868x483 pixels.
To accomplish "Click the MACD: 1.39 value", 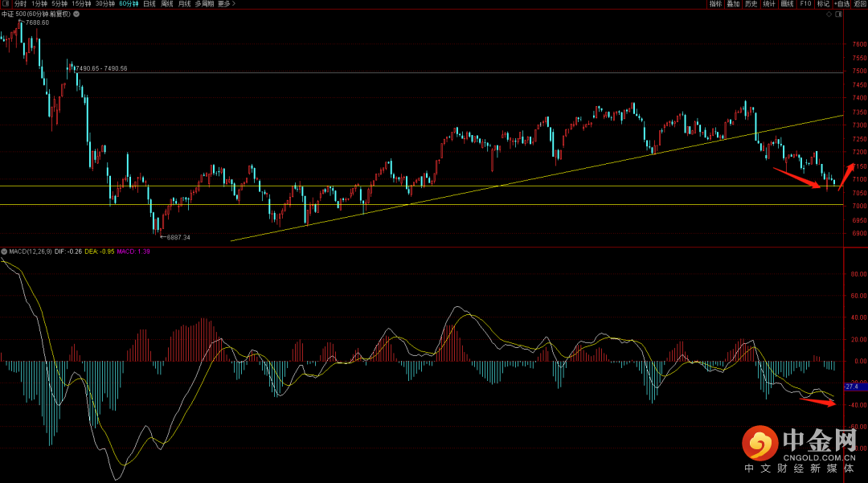I will coord(133,252).
